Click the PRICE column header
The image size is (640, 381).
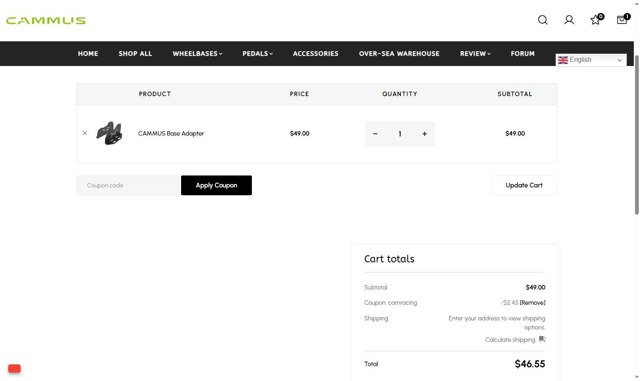tap(299, 94)
